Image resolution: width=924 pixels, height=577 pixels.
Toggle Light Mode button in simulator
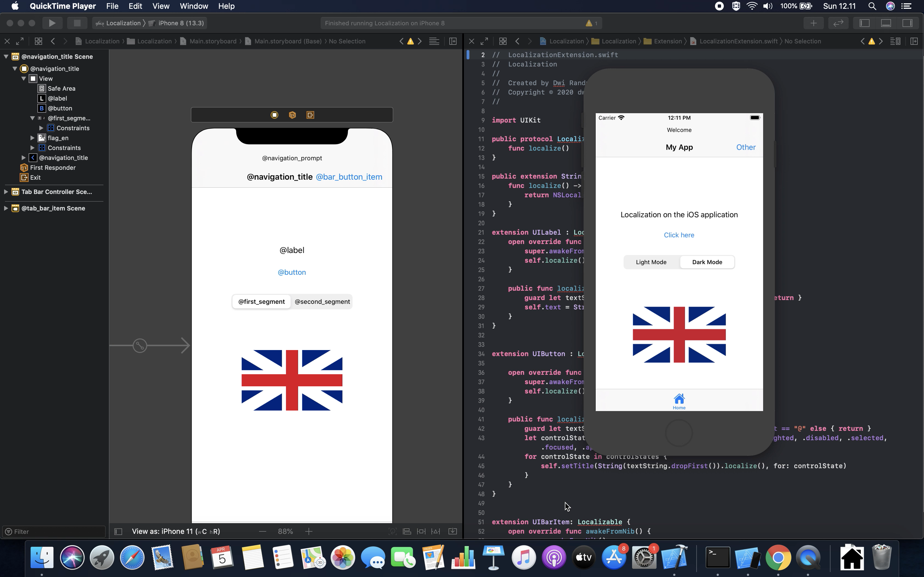(651, 262)
